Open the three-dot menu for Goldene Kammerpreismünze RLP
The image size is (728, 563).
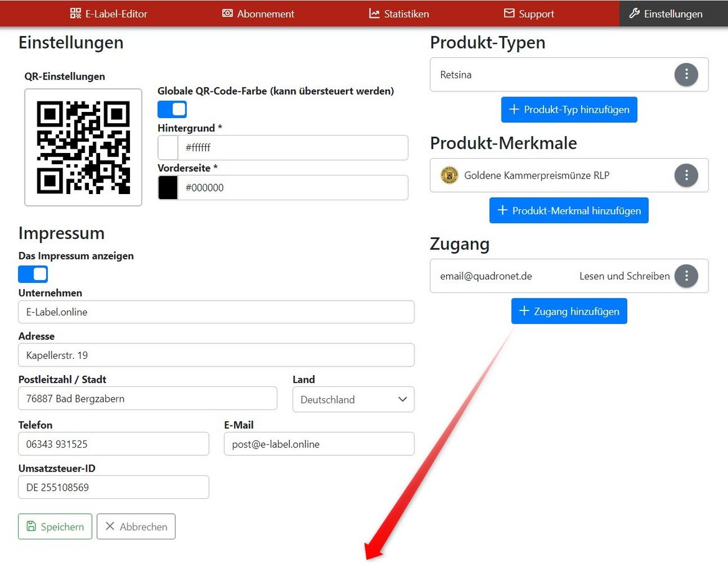pos(686,175)
